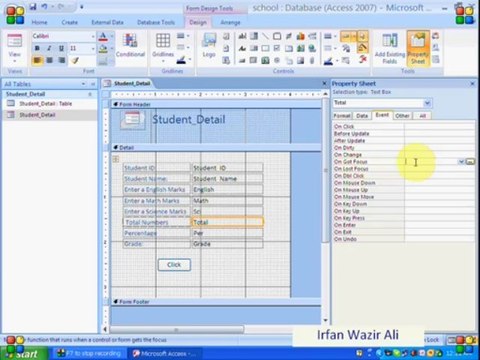Open the On Got Focus value dropdown
The image size is (480, 360).
[461, 162]
